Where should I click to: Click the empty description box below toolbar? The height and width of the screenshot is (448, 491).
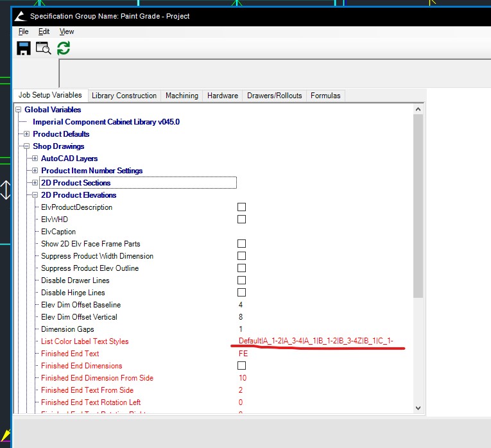coord(275,73)
